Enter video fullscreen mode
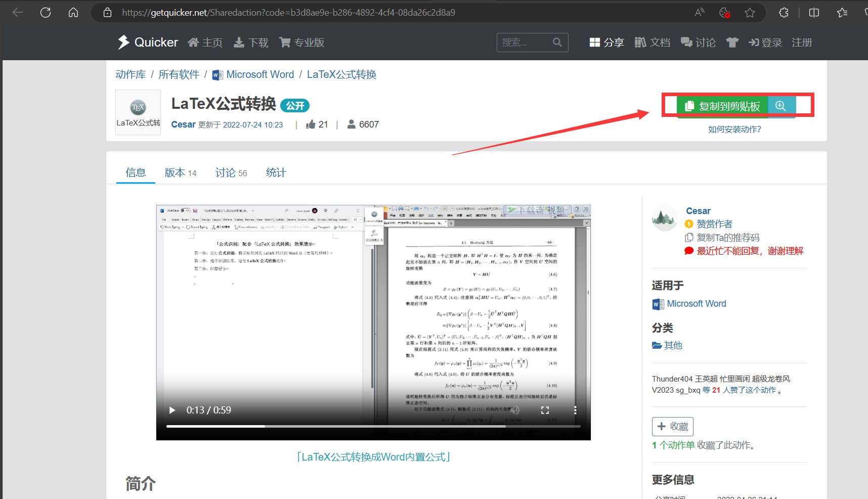 (x=545, y=410)
